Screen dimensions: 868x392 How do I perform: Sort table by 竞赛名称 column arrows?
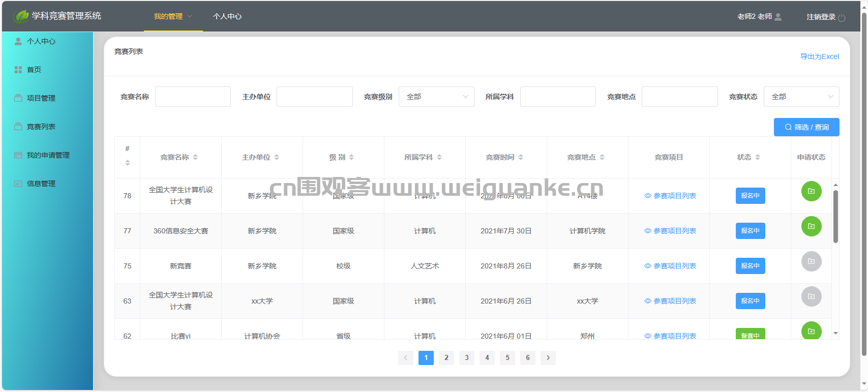(x=195, y=158)
